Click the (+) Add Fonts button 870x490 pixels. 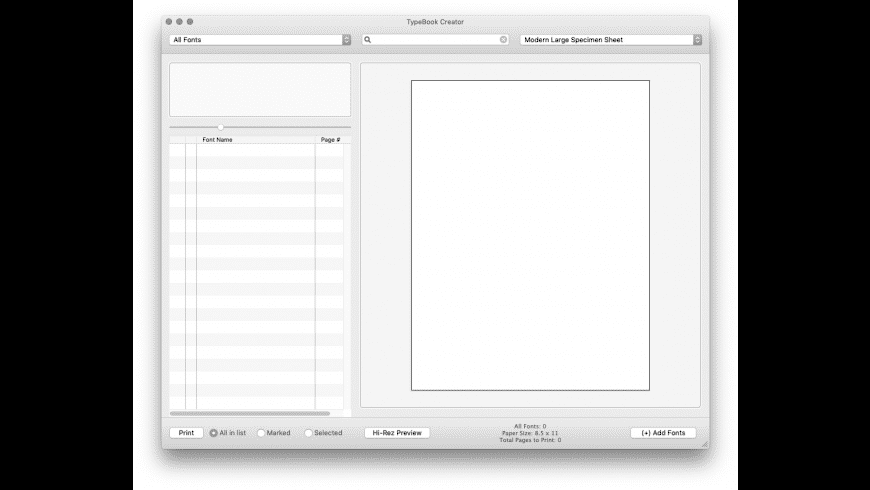[x=663, y=433]
